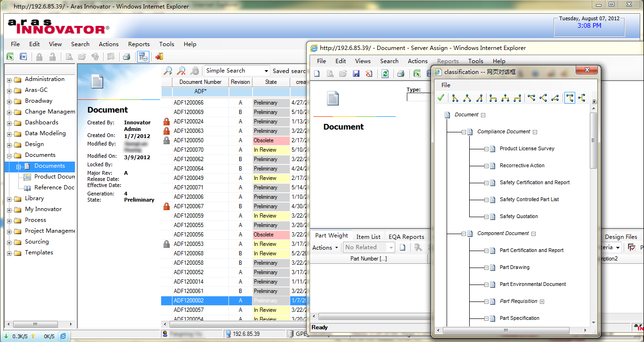Screen dimensions: 644x342
Task: Click the Excel icon in Document window toolbar
Action: click(417, 73)
